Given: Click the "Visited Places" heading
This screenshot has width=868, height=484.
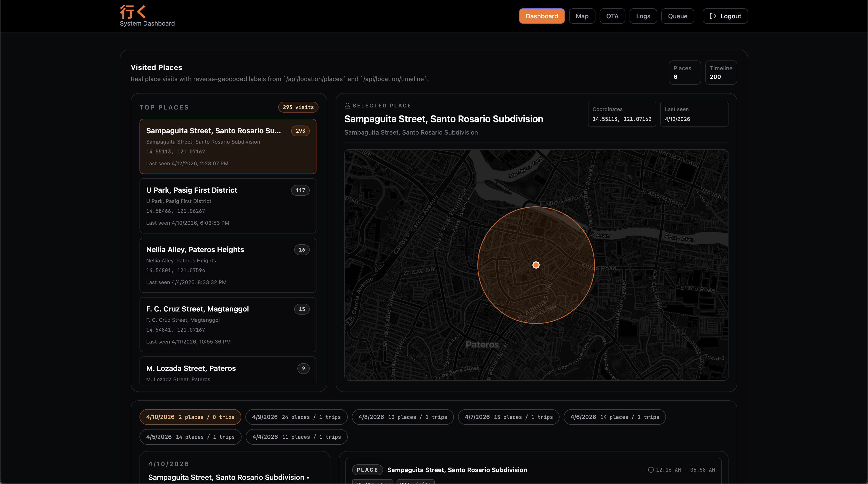Looking at the screenshot, I should pyautogui.click(x=156, y=67).
